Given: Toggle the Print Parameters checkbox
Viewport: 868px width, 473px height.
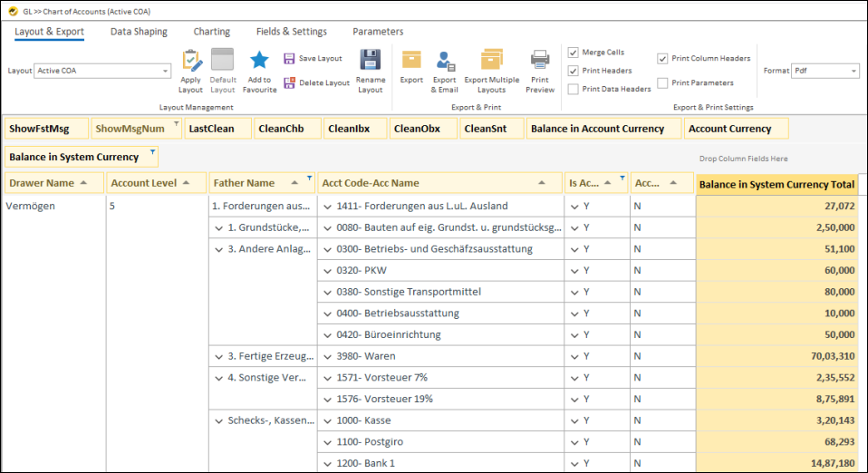Looking at the screenshot, I should 662,82.
